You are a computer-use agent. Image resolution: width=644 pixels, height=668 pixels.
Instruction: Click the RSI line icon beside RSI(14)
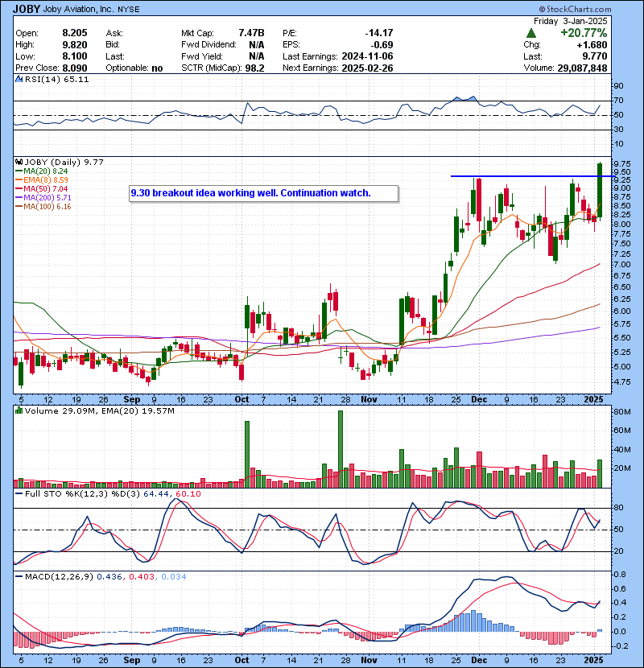click(x=19, y=79)
